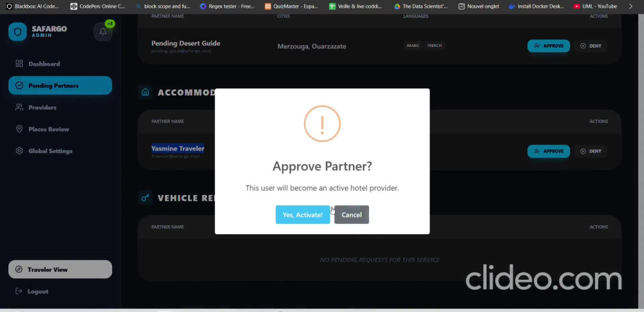Screen dimensions: 644x312
Task: Dismiss dialog with Cancel button
Action: tap(352, 215)
